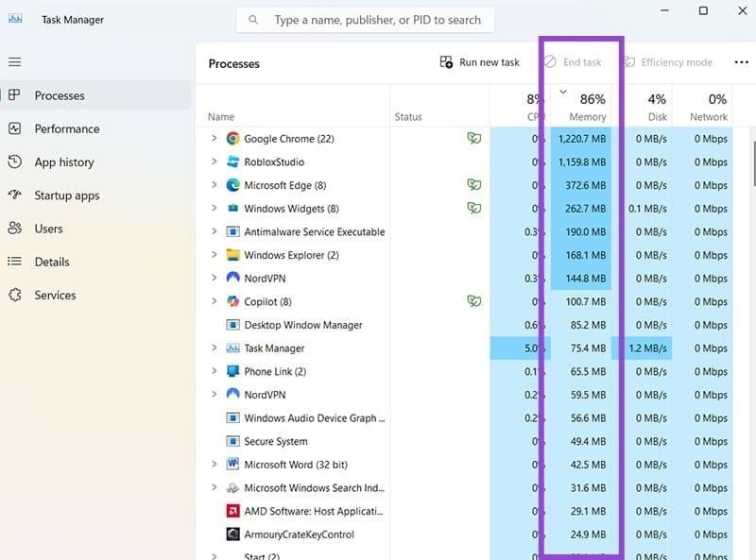The width and height of the screenshot is (756, 560).
Task: Expand the Antimalware Service Executable group
Action: [215, 231]
